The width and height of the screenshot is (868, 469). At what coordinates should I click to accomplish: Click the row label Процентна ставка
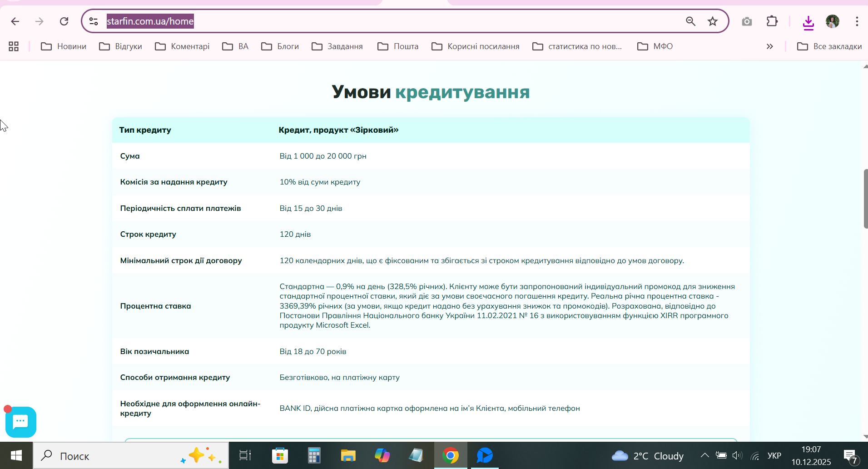click(x=155, y=306)
